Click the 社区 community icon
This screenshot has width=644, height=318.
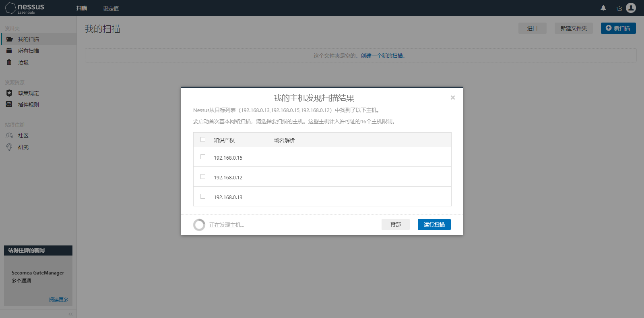click(9, 135)
